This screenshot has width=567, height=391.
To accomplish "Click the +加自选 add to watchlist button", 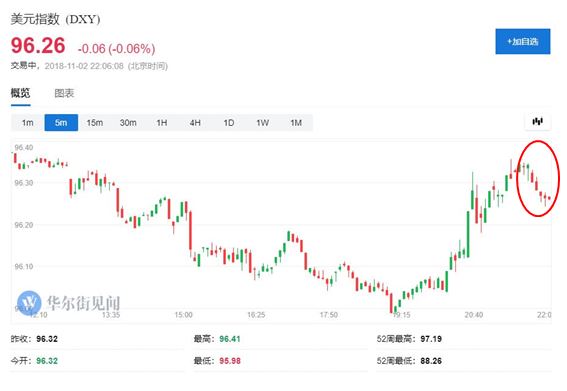I will click(x=523, y=42).
